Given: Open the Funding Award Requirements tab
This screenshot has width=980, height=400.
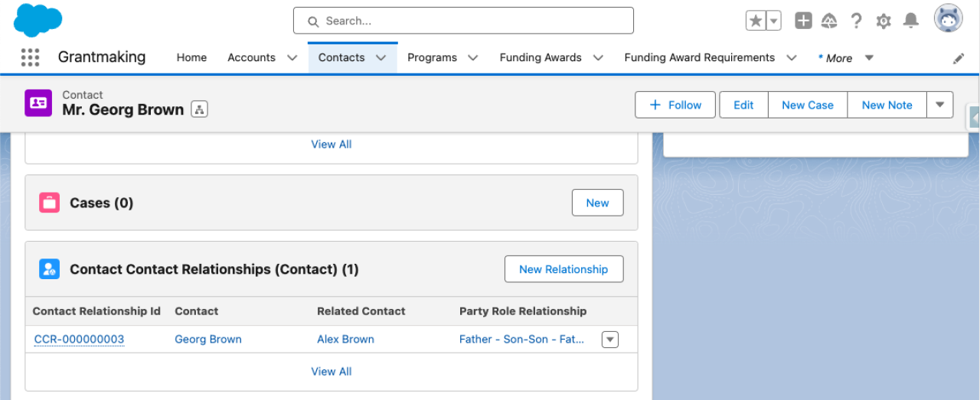Looking at the screenshot, I should [x=700, y=57].
